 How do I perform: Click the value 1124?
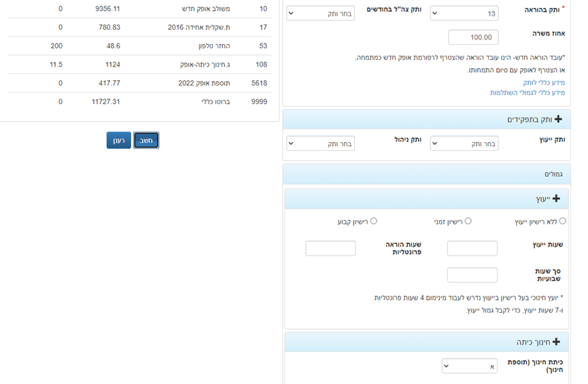click(112, 65)
